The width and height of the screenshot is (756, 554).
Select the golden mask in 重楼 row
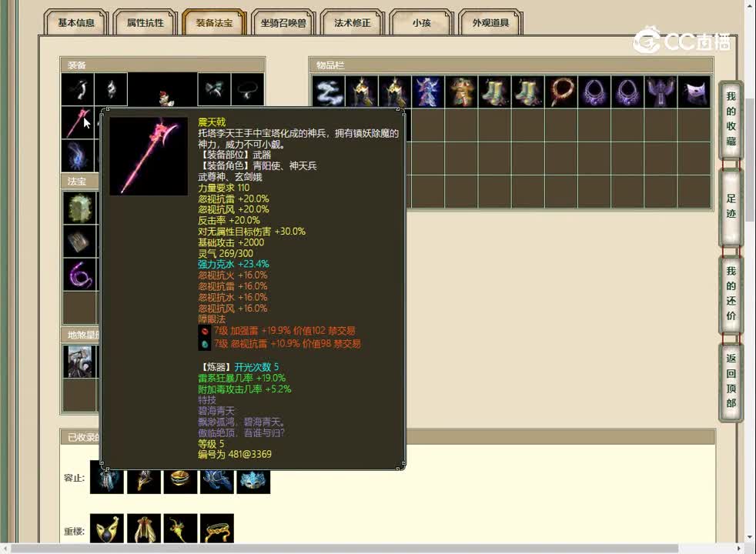pos(107,529)
